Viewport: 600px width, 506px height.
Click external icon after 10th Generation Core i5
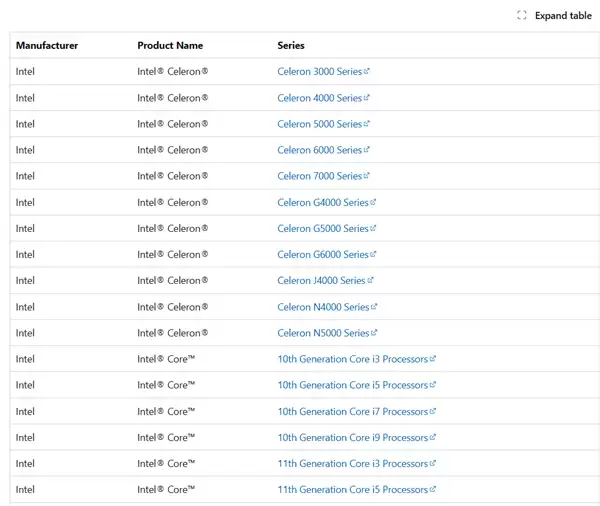pyautogui.click(x=433, y=385)
